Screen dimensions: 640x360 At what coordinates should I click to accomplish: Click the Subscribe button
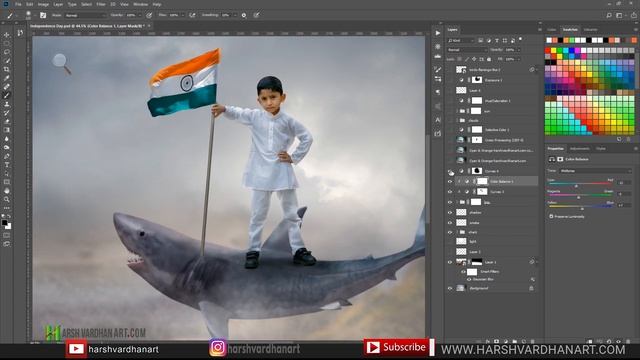coord(396,347)
